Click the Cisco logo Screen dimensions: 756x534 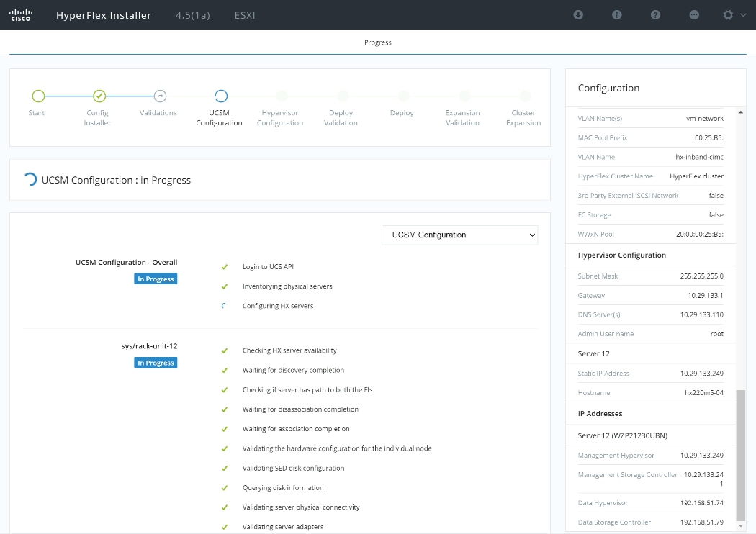(21, 15)
